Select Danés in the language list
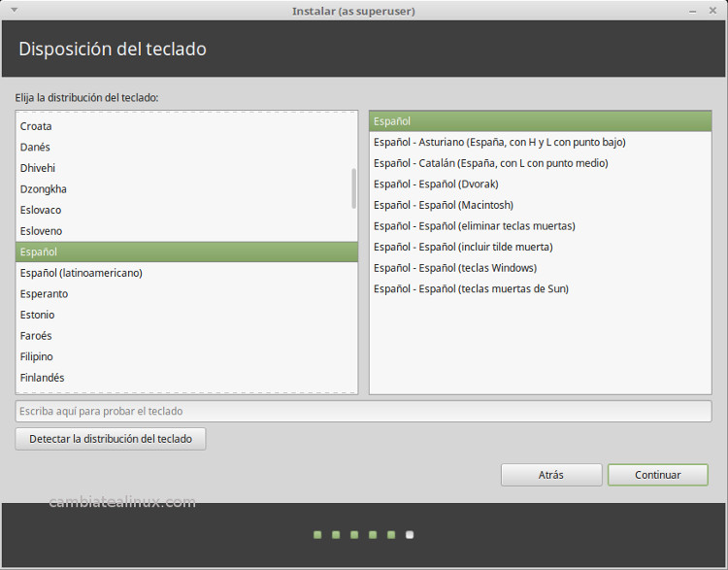Viewport: 728px width, 570px height. pyautogui.click(x=186, y=148)
